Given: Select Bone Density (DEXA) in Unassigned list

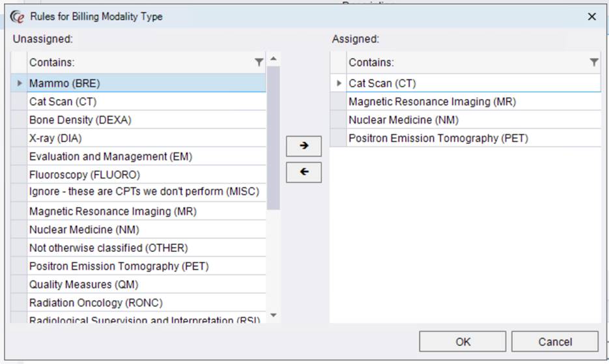Looking at the screenshot, I should pyautogui.click(x=81, y=120).
